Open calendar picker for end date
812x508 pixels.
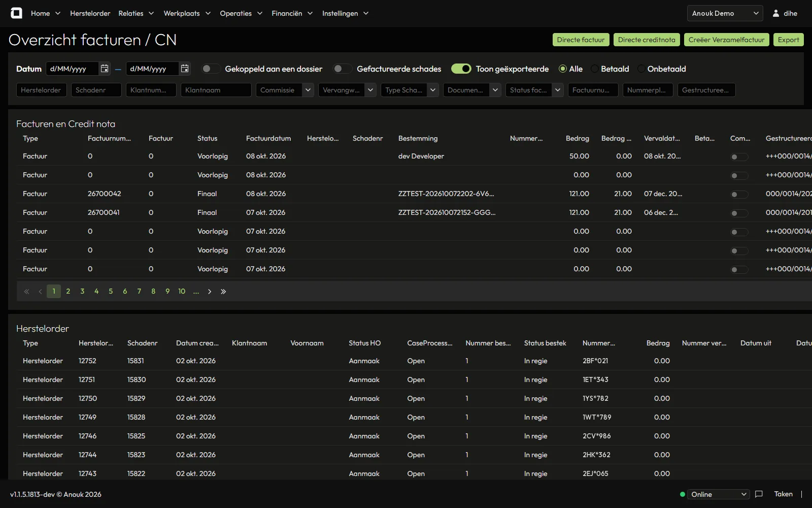pos(185,69)
